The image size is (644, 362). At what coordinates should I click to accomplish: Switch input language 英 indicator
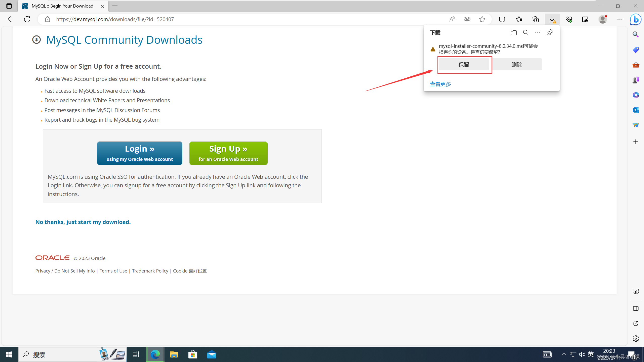click(591, 354)
